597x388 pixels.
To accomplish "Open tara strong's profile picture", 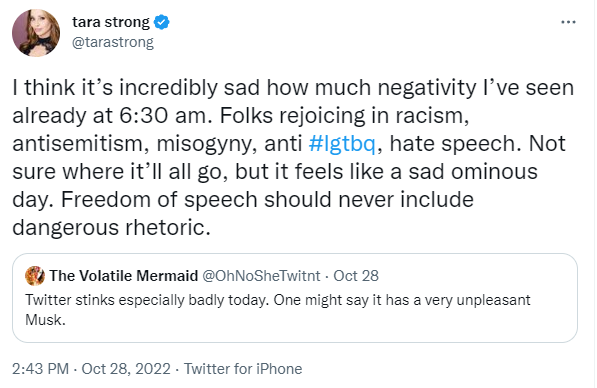I will [x=36, y=33].
